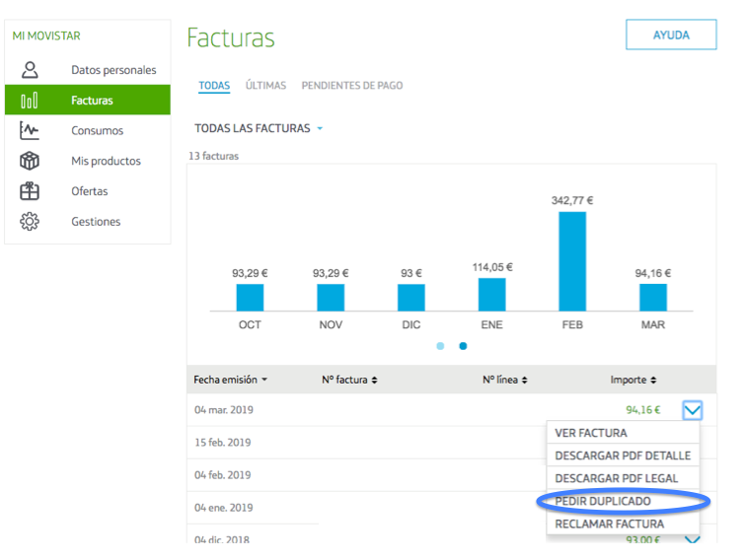Select the second chart page dot

tap(463, 346)
